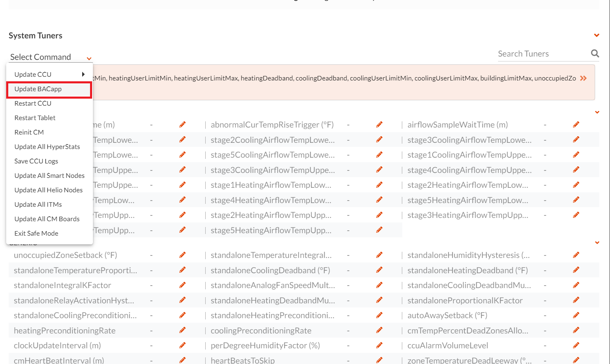
Task: Expand the Update CCU submenu arrow
Action: click(83, 74)
